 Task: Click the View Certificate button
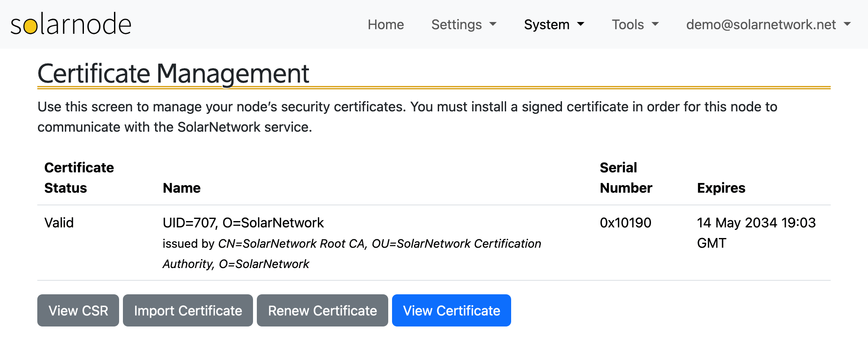[x=451, y=310]
